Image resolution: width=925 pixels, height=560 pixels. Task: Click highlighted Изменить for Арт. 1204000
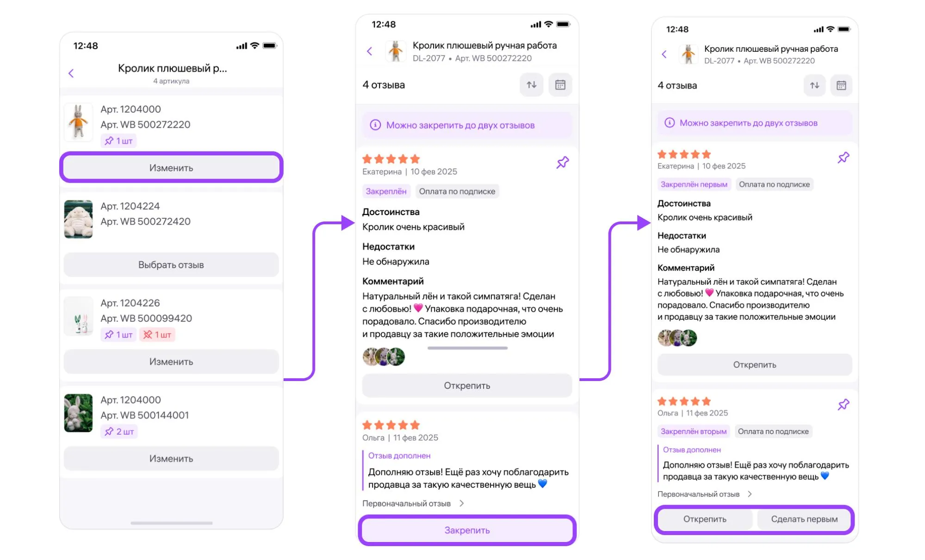(171, 167)
